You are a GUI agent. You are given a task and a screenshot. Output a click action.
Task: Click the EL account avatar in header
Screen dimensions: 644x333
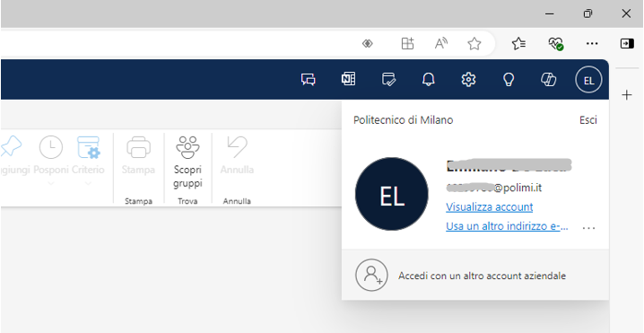click(x=588, y=80)
